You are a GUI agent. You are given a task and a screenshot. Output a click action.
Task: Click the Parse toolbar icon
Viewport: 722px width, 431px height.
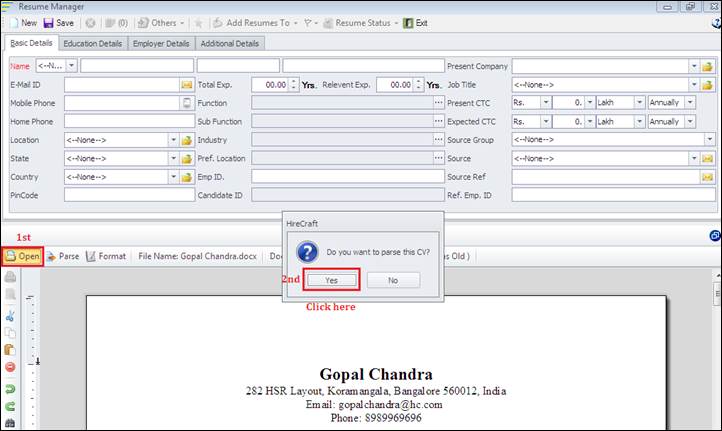pos(62,256)
